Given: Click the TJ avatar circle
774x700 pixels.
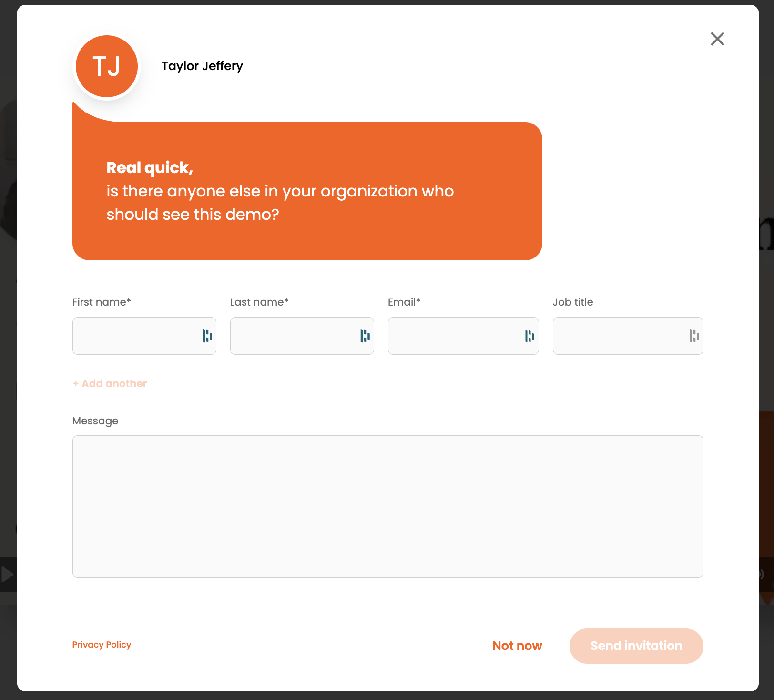Looking at the screenshot, I should tap(107, 66).
